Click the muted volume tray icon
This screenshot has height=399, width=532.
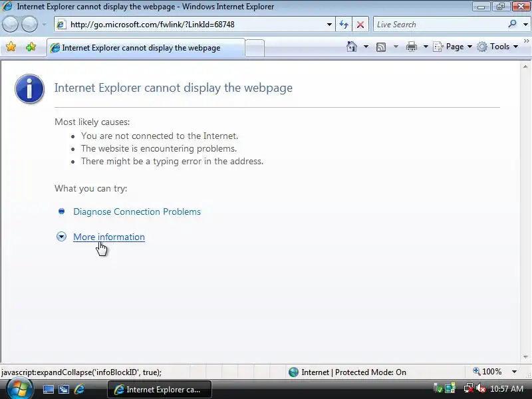coord(481,389)
